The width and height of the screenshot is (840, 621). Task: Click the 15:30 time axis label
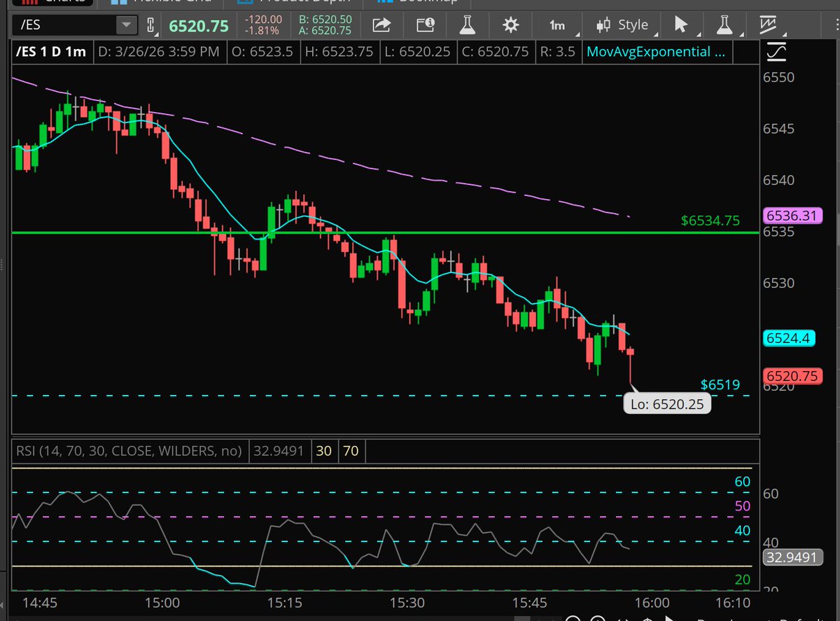pos(408,603)
